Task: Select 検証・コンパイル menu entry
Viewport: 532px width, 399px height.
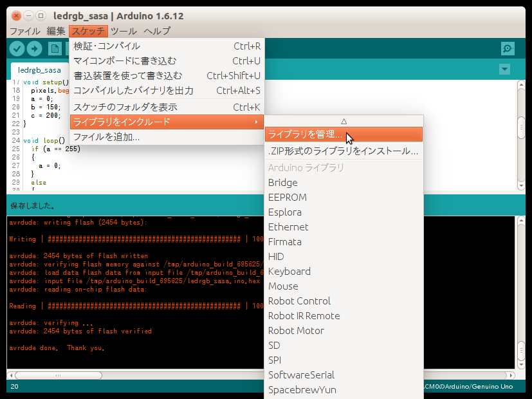Action: pos(167,46)
